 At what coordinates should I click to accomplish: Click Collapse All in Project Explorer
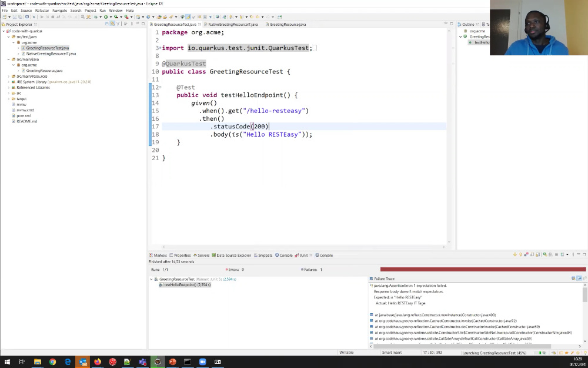106,24
